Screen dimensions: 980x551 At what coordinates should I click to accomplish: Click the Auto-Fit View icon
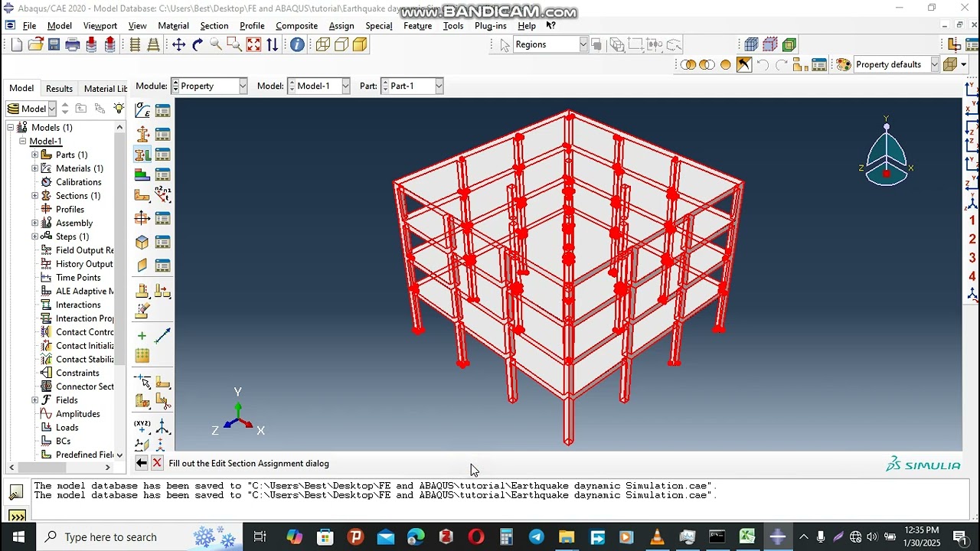click(253, 44)
